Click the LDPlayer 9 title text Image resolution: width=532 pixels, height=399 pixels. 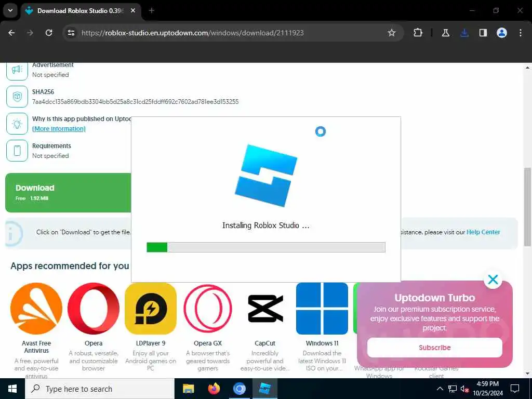coord(151,343)
